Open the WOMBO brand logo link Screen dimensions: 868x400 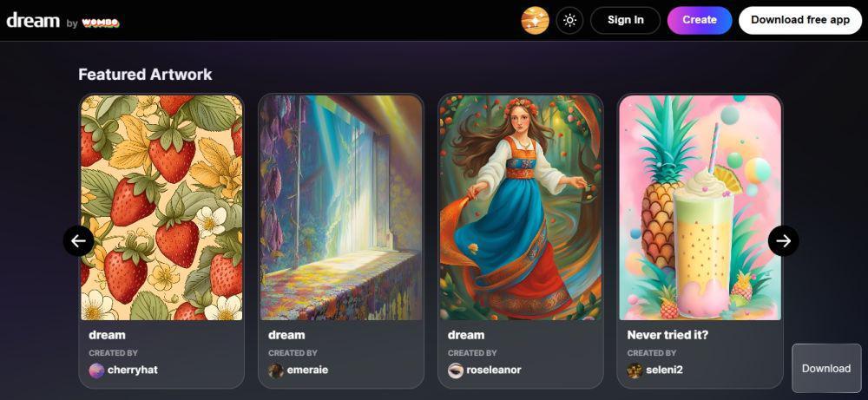100,23
